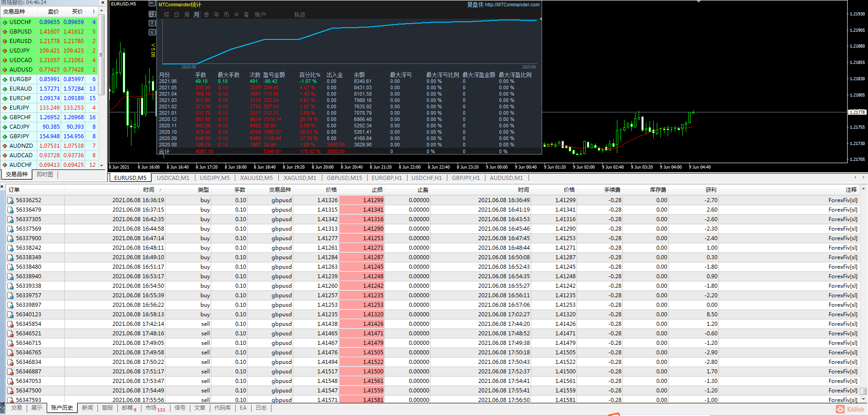Viewport: 868px width, 416px height.
Task: Open the 交易 trade tab in Terminal
Action: point(17,408)
